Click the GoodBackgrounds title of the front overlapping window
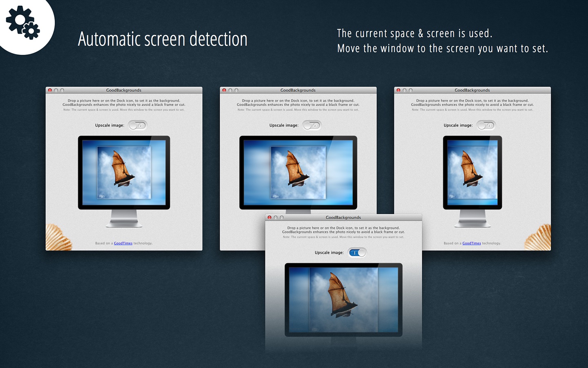Viewport: 588px width, 368px height. click(x=343, y=218)
